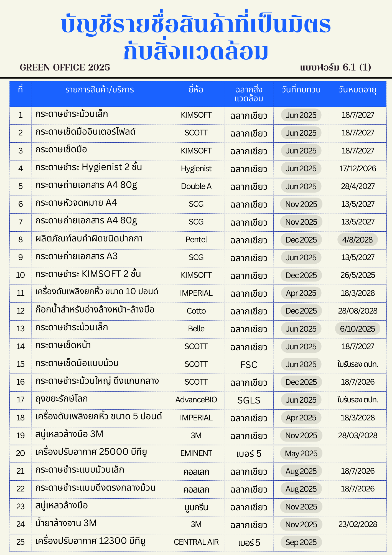The image size is (392, 555).
Task: Click the "FSC" environmental label cell
Action: [x=249, y=365]
